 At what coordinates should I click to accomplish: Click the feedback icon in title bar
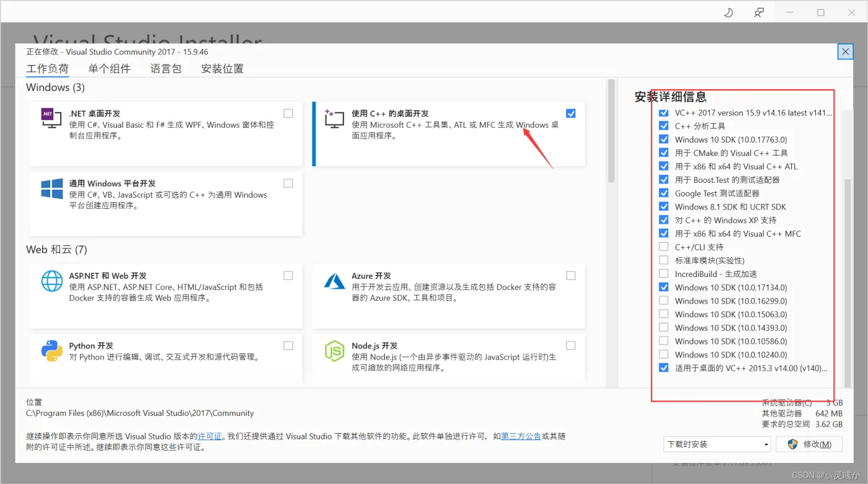[x=759, y=12]
